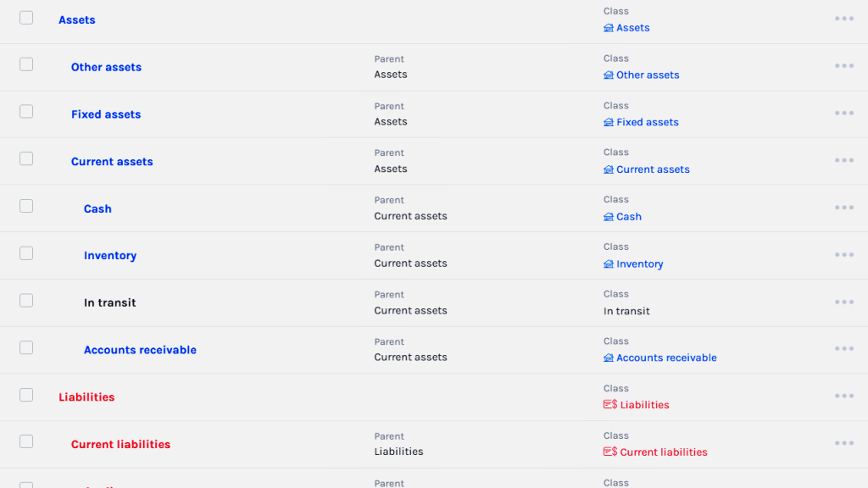Open the three-dot menu for Current liabilities row
The image size is (868, 488).
[x=843, y=443]
